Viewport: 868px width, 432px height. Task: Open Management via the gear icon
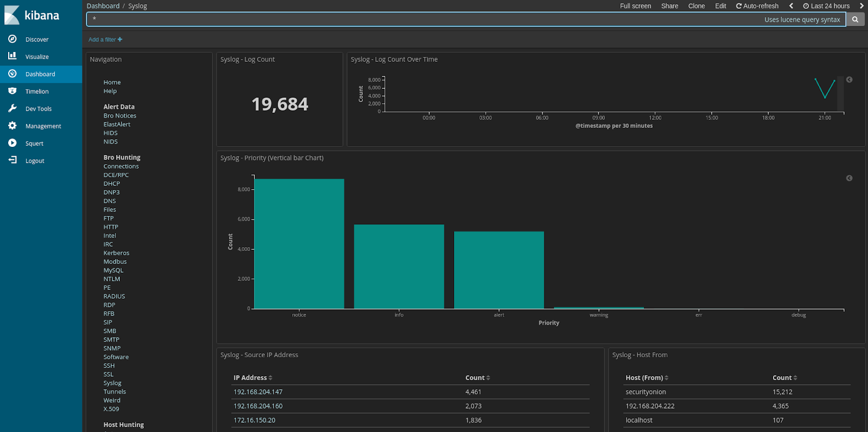coord(12,126)
